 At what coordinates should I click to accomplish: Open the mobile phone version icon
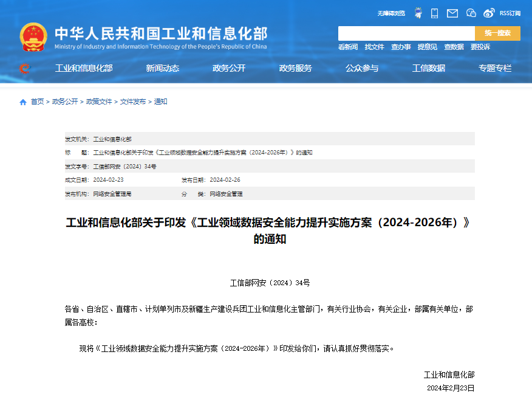coord(435,13)
